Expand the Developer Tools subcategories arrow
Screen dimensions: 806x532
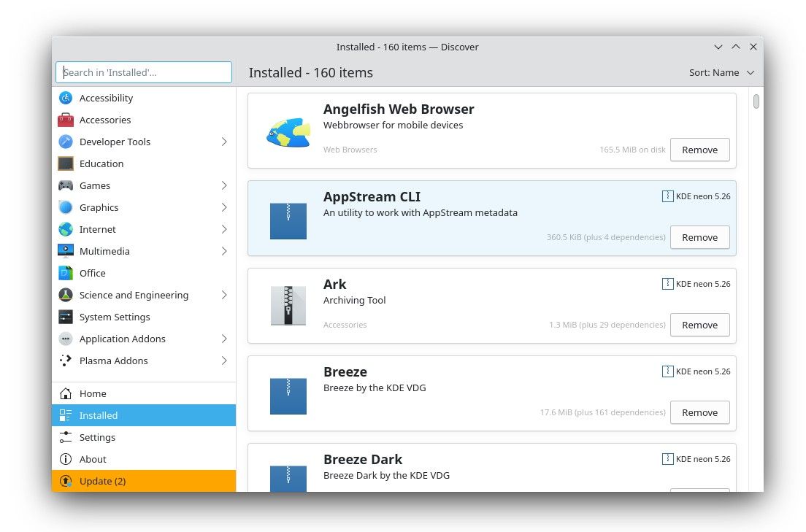tap(224, 142)
